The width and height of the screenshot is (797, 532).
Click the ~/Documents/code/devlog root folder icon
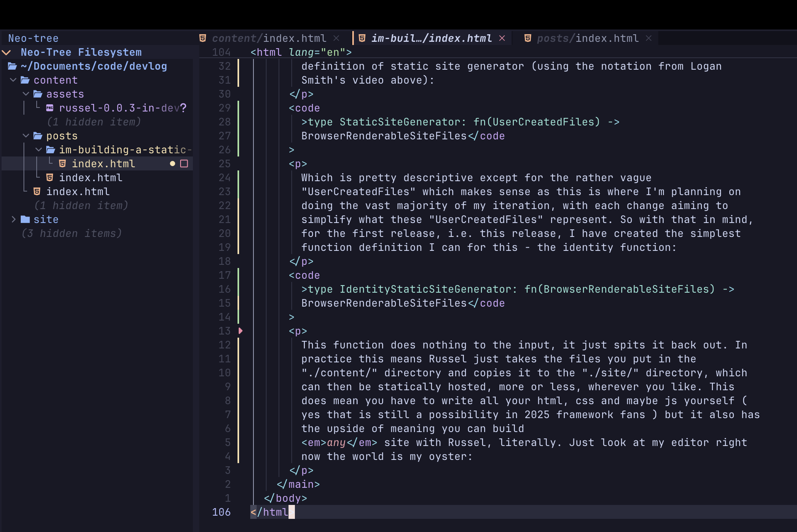click(x=12, y=66)
